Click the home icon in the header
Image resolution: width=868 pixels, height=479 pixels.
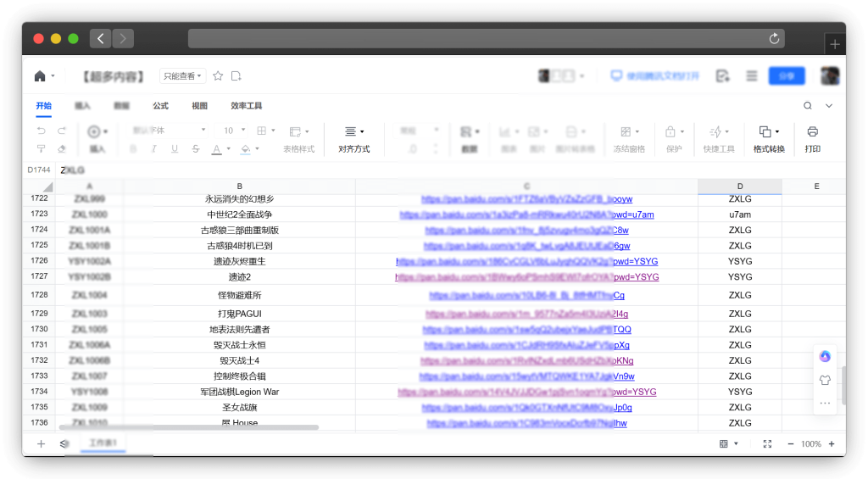pyautogui.click(x=40, y=75)
